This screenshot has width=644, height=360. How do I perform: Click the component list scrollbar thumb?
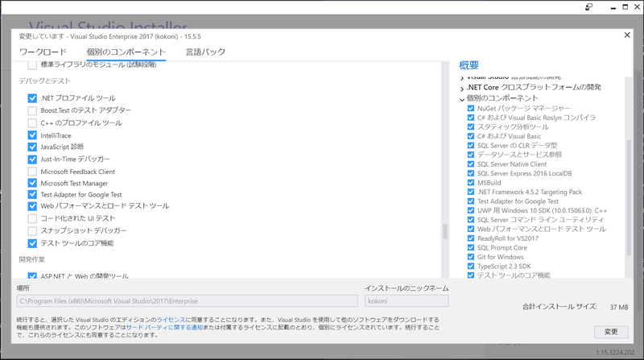pos(445,231)
